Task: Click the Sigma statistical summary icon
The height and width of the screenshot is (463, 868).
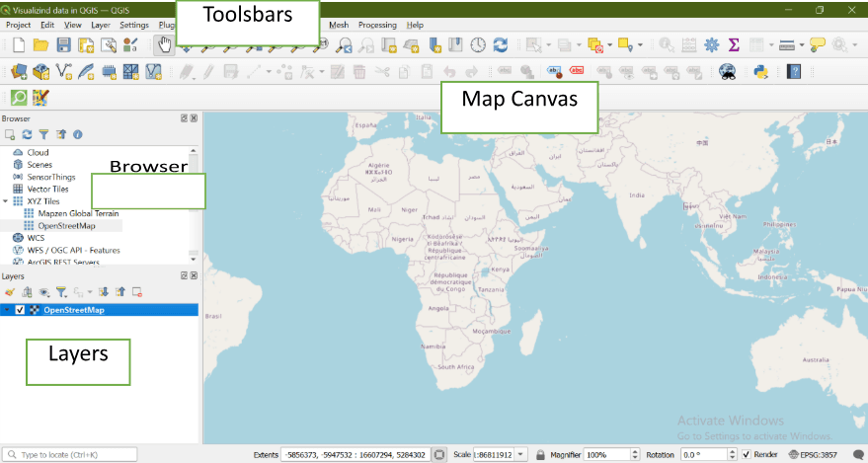Action: [734, 44]
